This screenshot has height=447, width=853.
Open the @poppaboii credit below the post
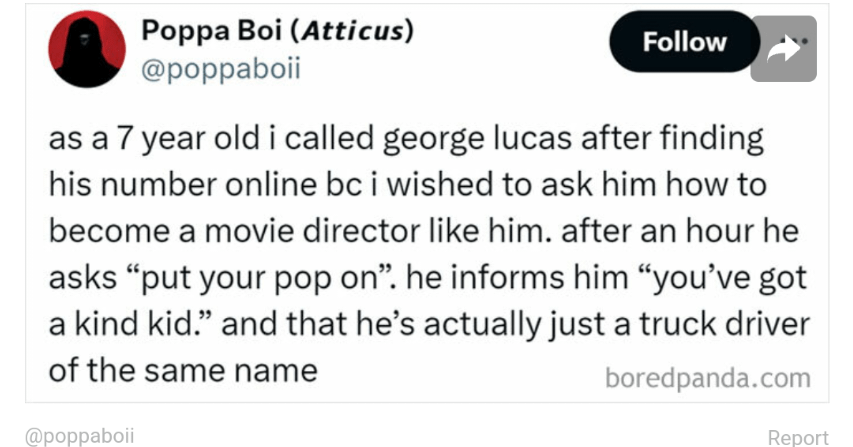[79, 436]
